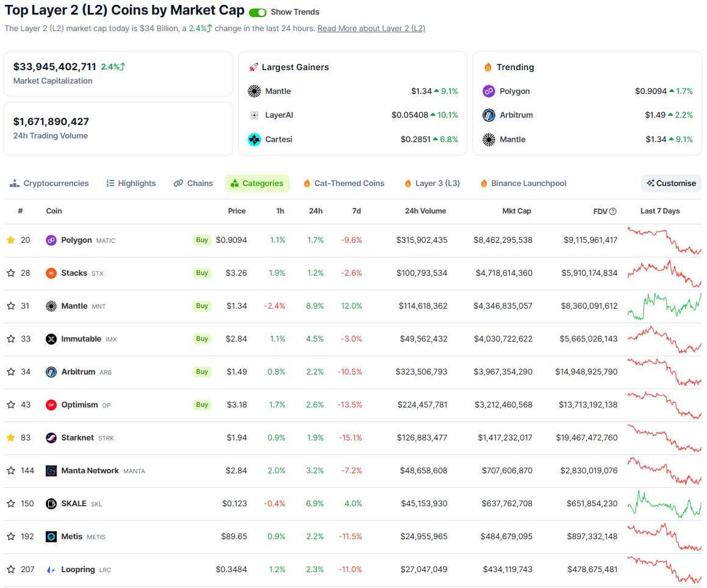Sort table by 24h Volume column

(x=425, y=211)
